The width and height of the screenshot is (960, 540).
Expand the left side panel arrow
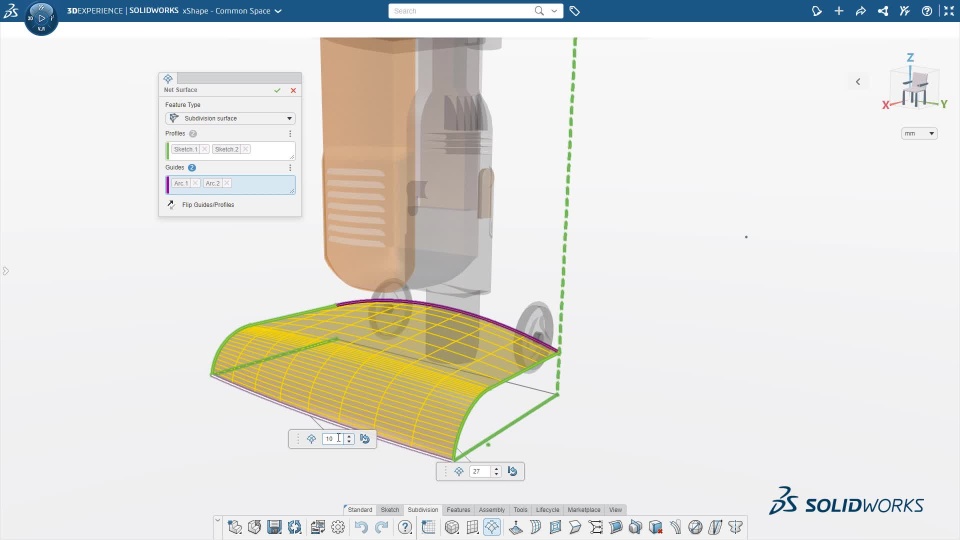click(x=6, y=271)
